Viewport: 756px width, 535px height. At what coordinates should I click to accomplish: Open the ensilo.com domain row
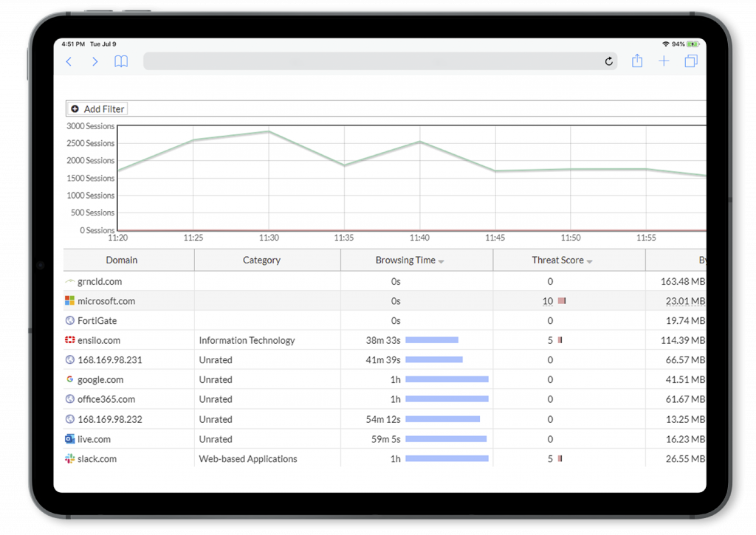[x=99, y=341]
